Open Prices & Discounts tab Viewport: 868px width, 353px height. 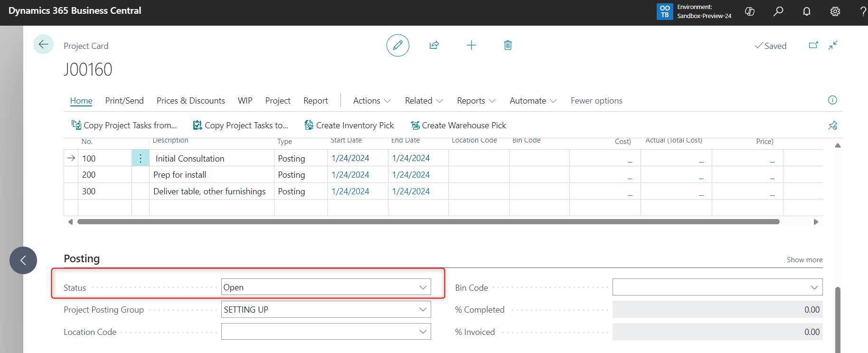click(x=191, y=101)
